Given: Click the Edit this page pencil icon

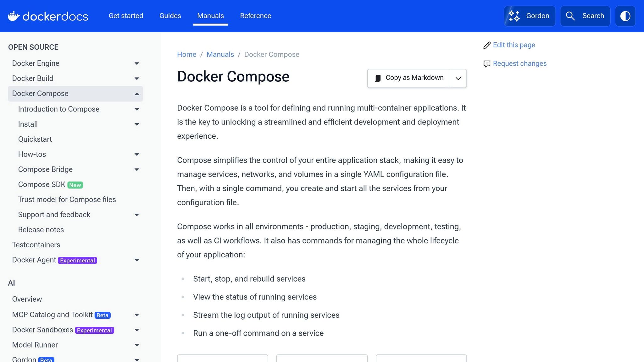Looking at the screenshot, I should pos(487,45).
